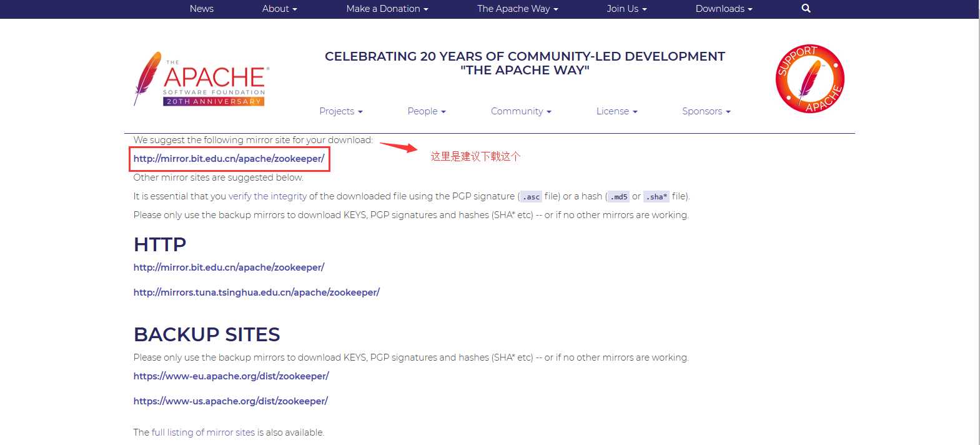Expand the Community dropdown
Viewport: 980px width, 445px height.
click(521, 111)
